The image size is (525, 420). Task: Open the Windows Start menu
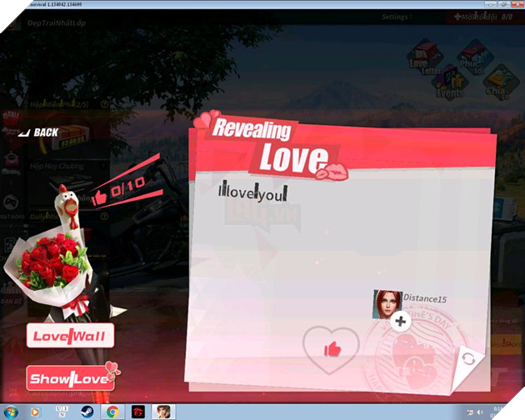pos(12,412)
